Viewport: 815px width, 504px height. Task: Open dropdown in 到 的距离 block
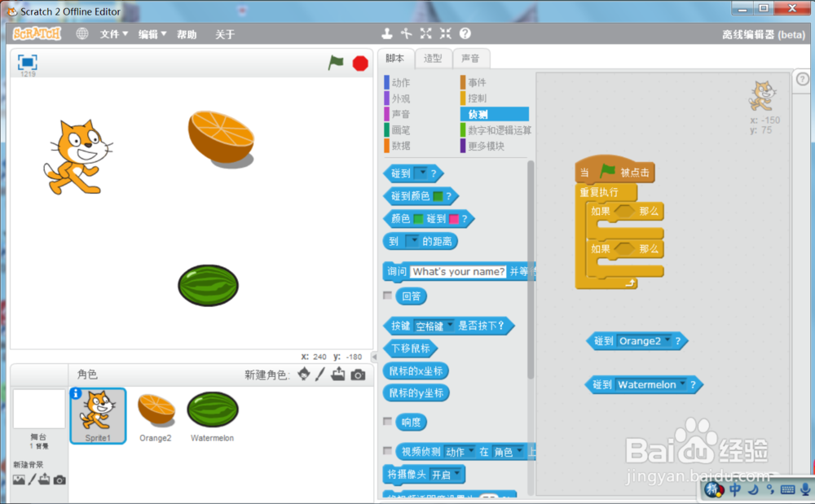pos(412,241)
